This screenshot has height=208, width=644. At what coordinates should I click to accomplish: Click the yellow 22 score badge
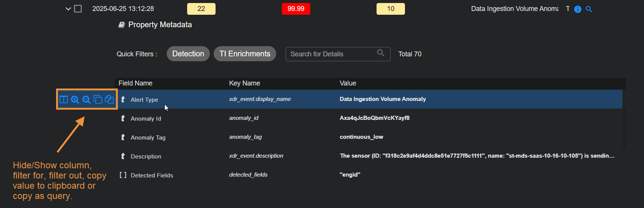(x=201, y=9)
